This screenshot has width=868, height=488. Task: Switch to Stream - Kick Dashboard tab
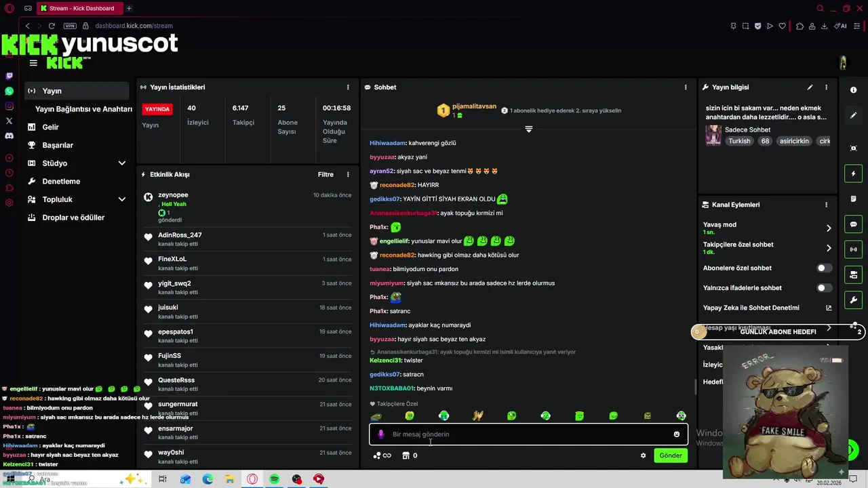point(79,8)
